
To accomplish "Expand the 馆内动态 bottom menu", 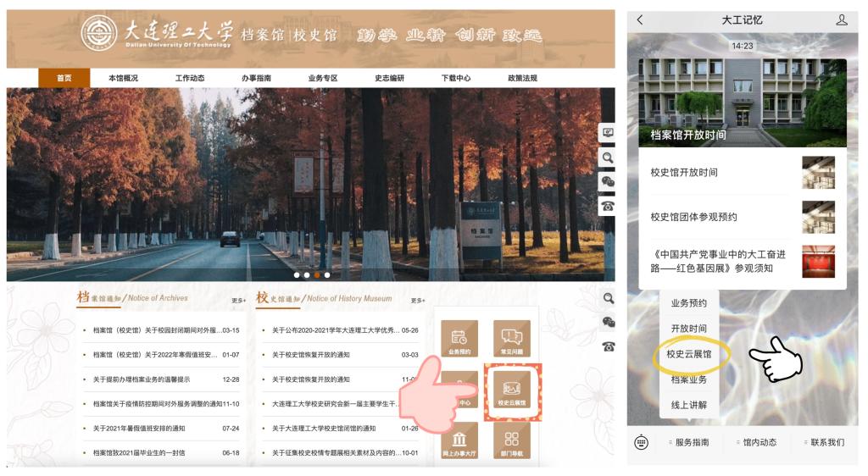I will 758,442.
